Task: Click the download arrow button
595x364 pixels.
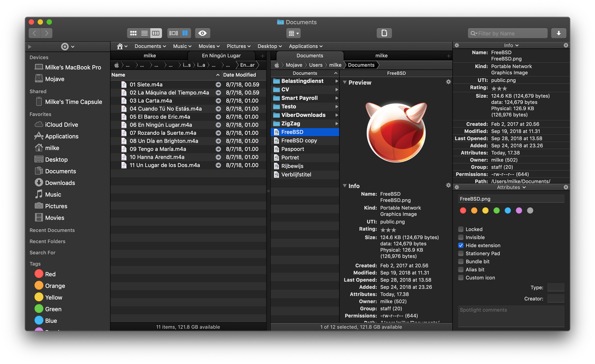Action: (x=559, y=33)
